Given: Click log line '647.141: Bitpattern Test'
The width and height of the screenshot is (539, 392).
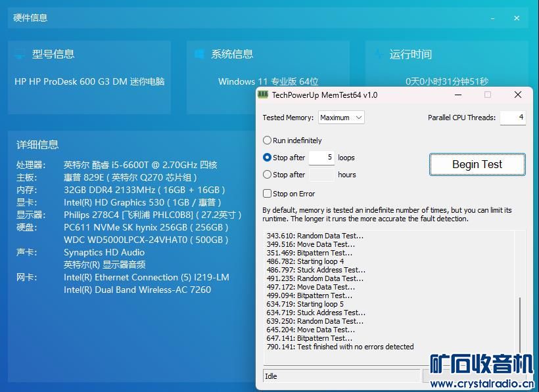Looking at the screenshot, I should click(309, 338).
